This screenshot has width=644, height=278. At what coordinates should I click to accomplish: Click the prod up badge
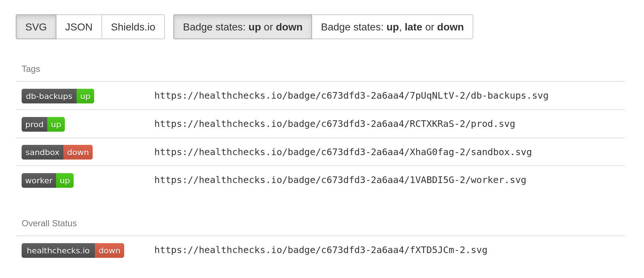[43, 124]
